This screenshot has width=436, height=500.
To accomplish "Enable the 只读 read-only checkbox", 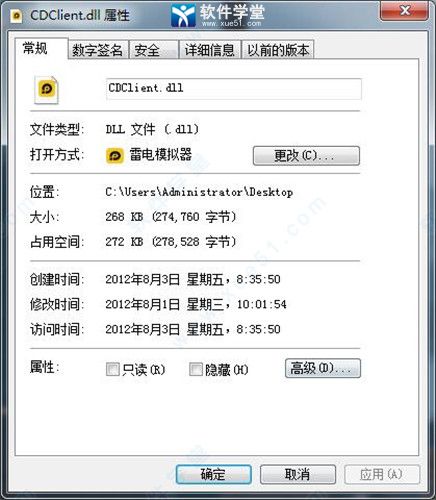I will [112, 369].
